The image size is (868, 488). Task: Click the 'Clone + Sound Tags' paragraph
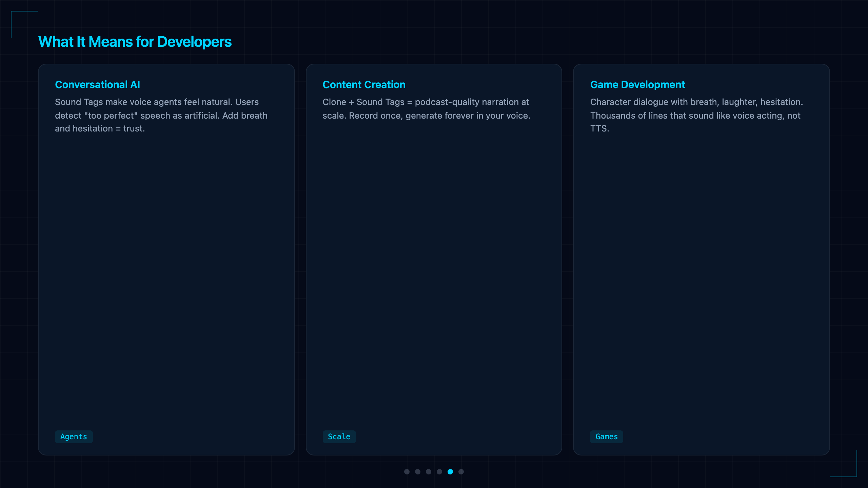pos(427,109)
